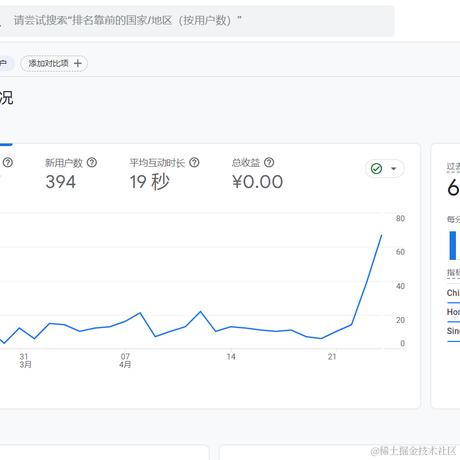This screenshot has width=460, height=460.
Task: Click the 添加对比项 add comparison button
Action: 54,63
